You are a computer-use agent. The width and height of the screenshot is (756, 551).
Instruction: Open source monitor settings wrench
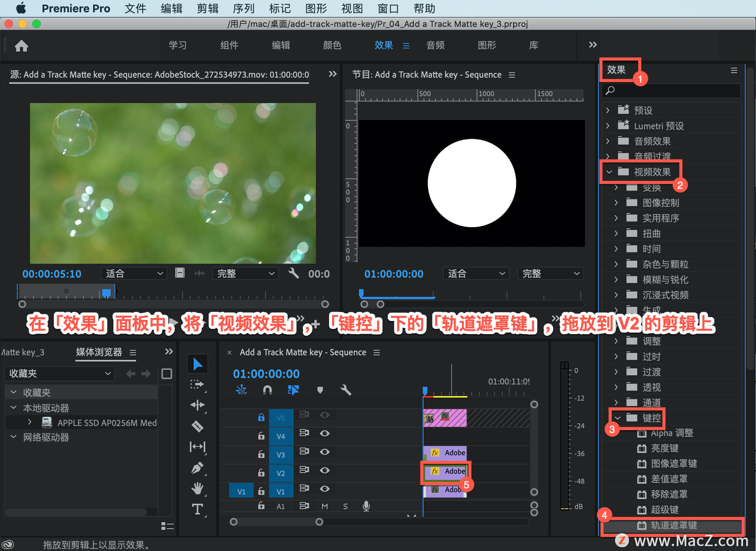[293, 273]
